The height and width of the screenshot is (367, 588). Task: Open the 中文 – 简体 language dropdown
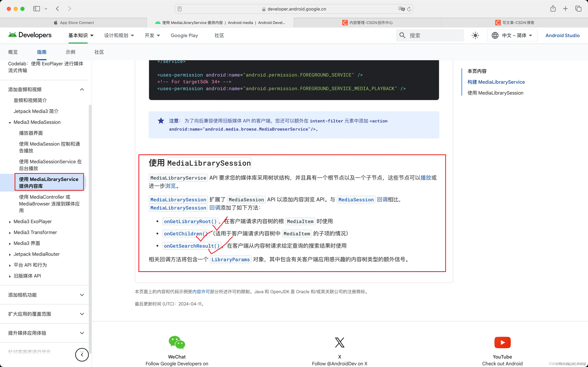[512, 35]
